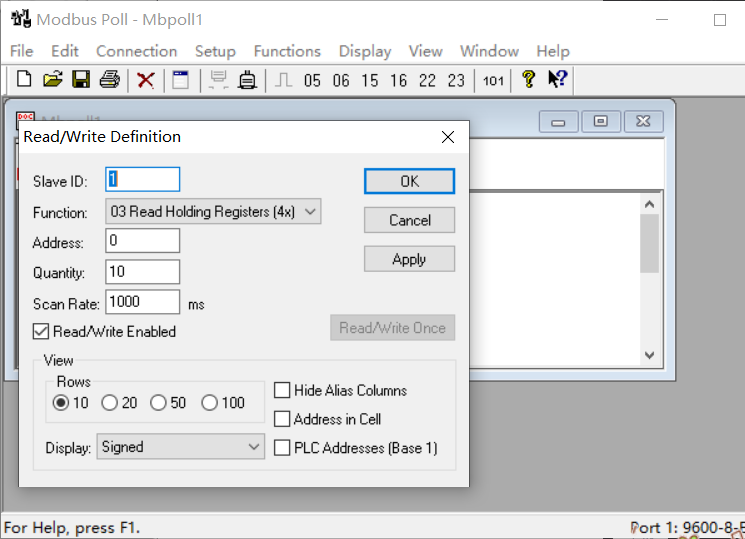This screenshot has width=745, height=539.
Task: Click the Slave ID input field
Action: 143,179
